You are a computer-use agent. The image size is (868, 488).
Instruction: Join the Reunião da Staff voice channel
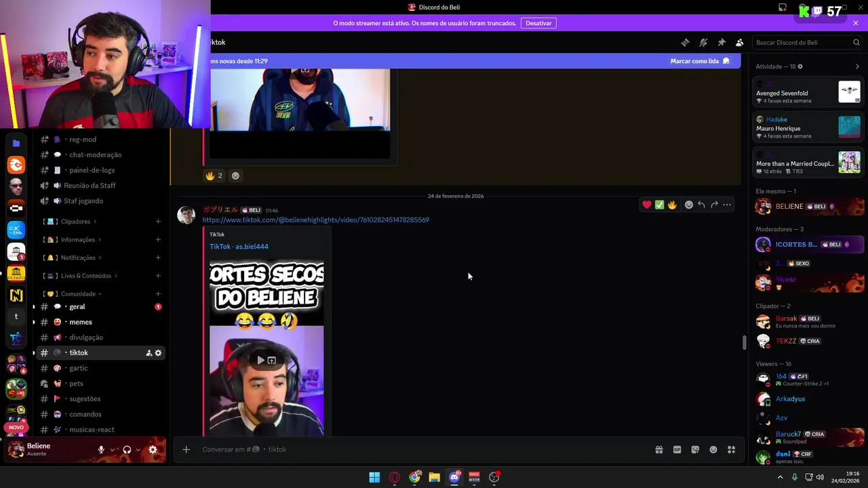click(x=100, y=186)
